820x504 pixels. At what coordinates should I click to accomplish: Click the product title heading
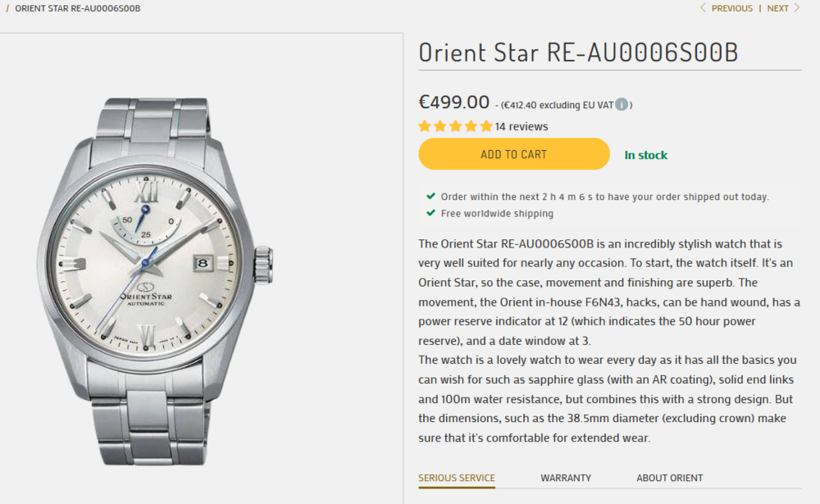point(578,52)
